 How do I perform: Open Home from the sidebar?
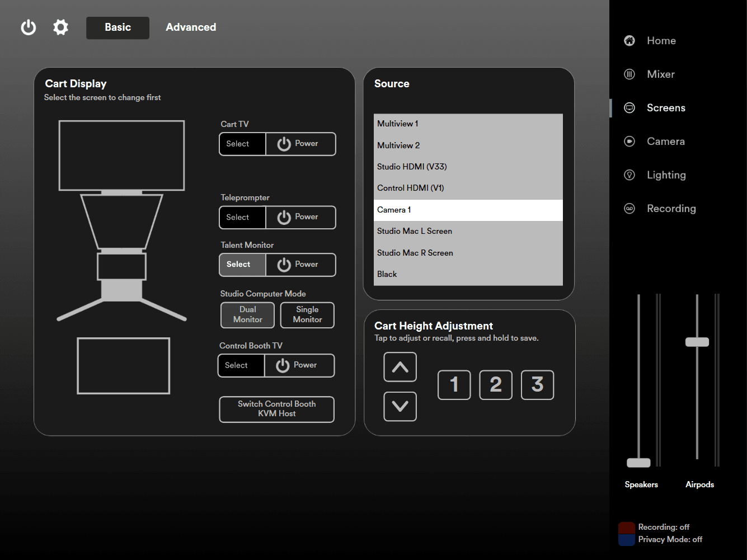click(x=661, y=41)
